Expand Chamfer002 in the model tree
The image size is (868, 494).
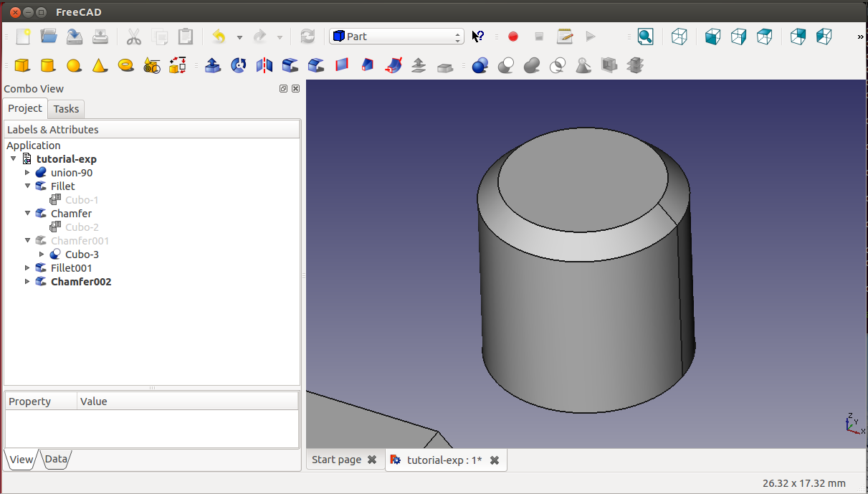[28, 282]
